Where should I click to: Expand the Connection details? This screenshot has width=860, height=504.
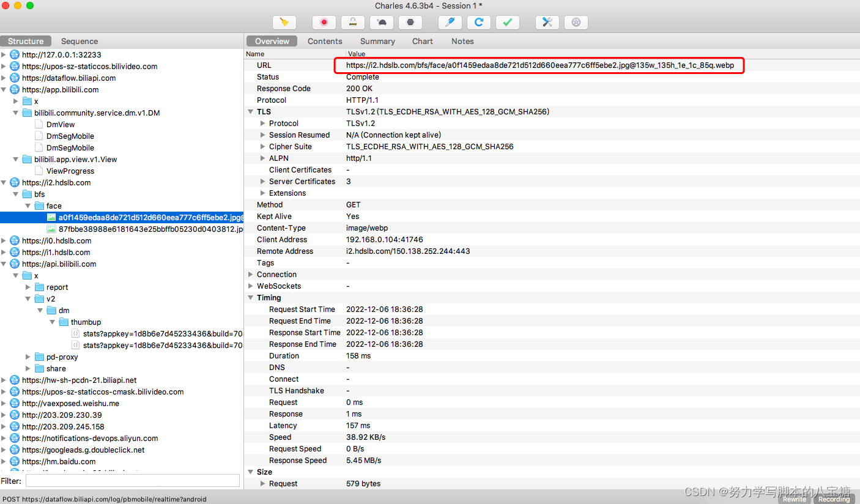[250, 274]
